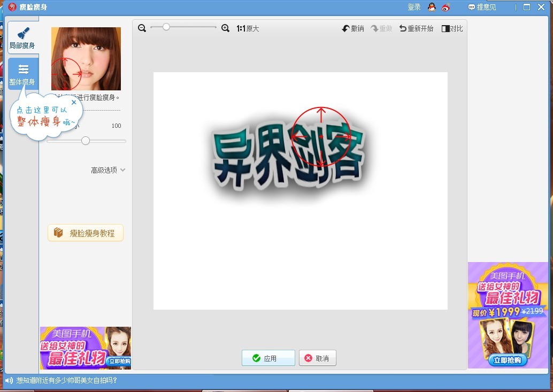View image at 1:1 original size
The image size is (553, 392).
point(248,28)
